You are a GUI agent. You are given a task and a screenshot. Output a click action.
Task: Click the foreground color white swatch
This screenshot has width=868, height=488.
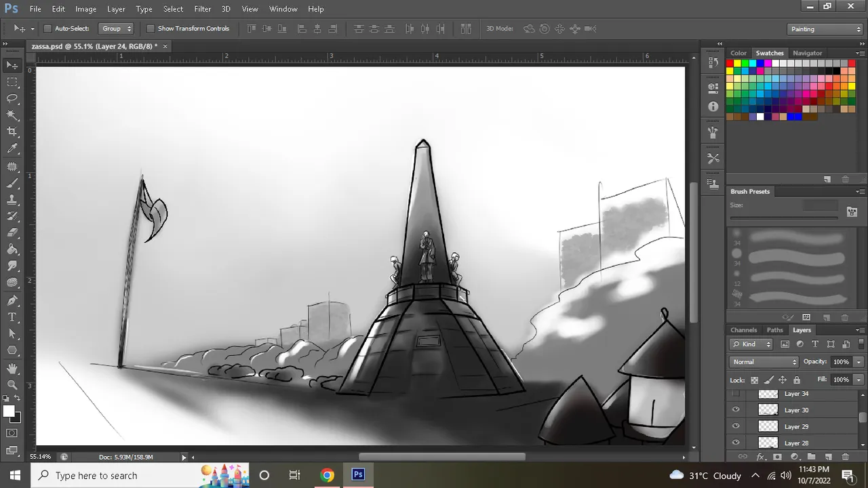(9, 411)
